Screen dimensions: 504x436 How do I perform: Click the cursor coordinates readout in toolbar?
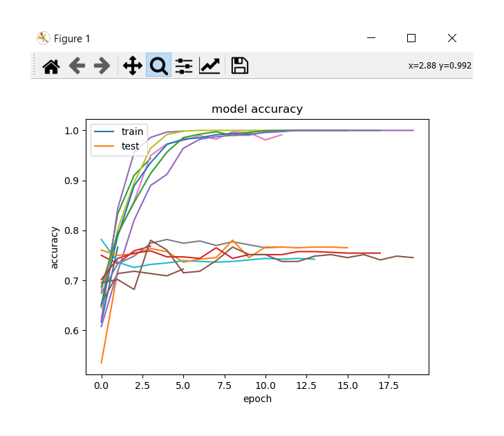point(439,66)
